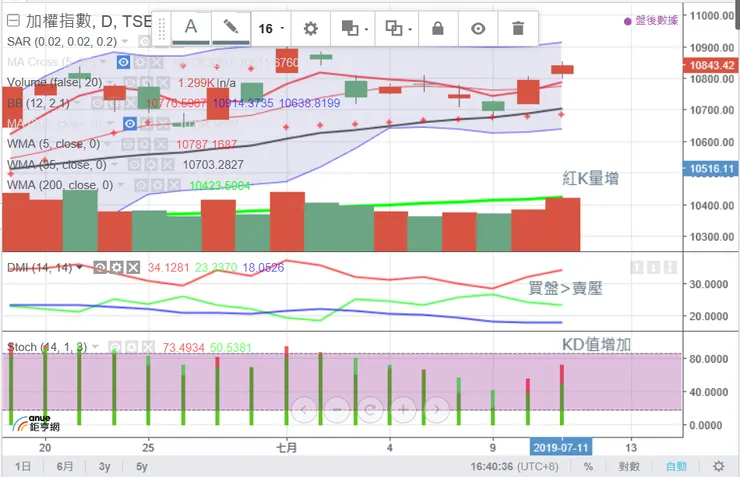The image size is (740, 477).
Task: Expand WMA (5, close, 0) dropdown arrow
Action: [108, 144]
